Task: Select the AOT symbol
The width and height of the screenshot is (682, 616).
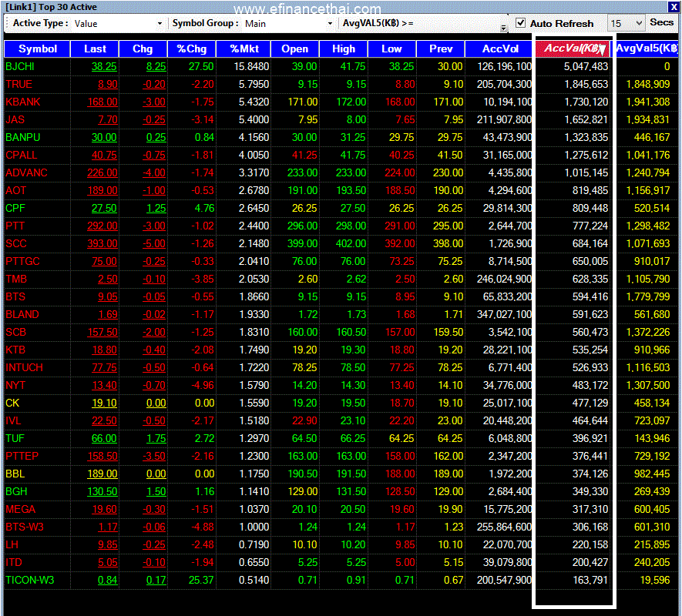Action: [x=16, y=190]
